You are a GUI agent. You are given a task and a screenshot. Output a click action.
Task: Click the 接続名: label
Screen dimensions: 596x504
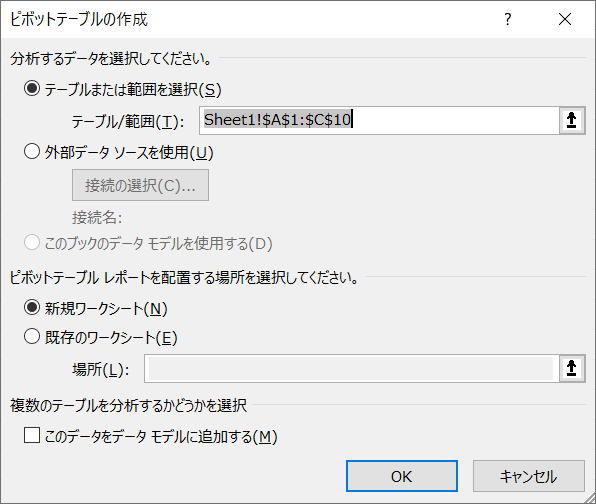pos(97,217)
